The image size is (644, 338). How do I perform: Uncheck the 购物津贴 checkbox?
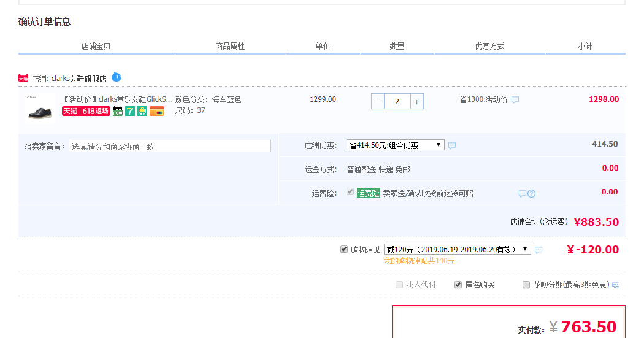343,249
